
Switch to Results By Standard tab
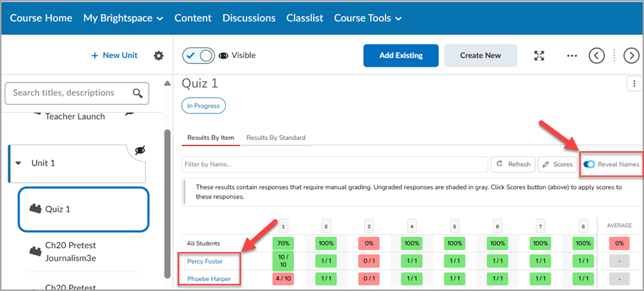point(276,138)
